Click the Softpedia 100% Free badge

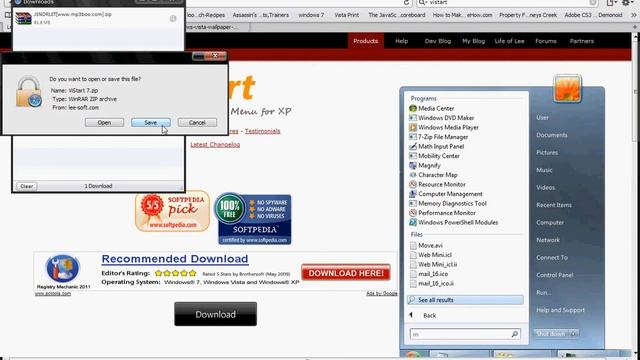[253, 218]
